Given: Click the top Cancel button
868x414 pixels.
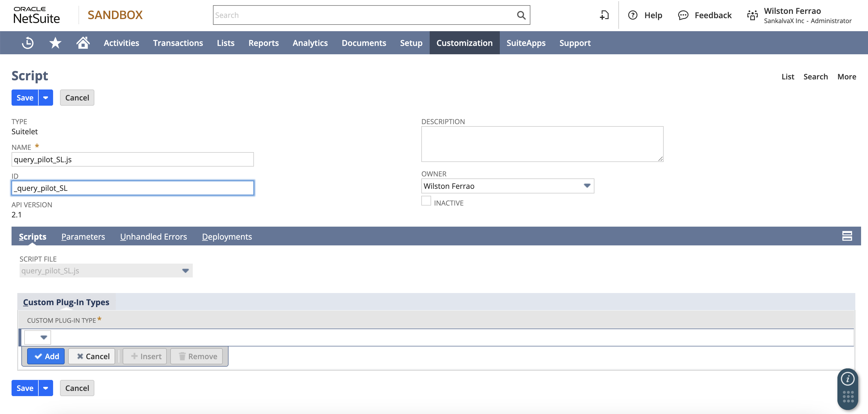Looking at the screenshot, I should 77,98.
